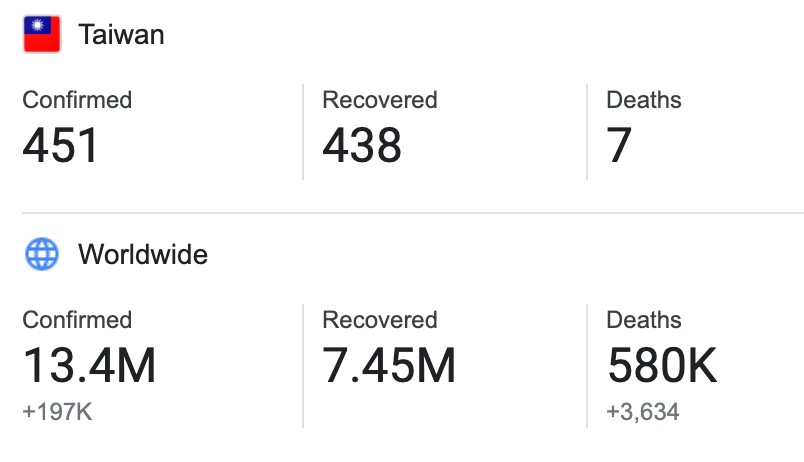Click Taiwan Deaths label
Image resolution: width=804 pixels, height=462 pixels.
coord(644,99)
